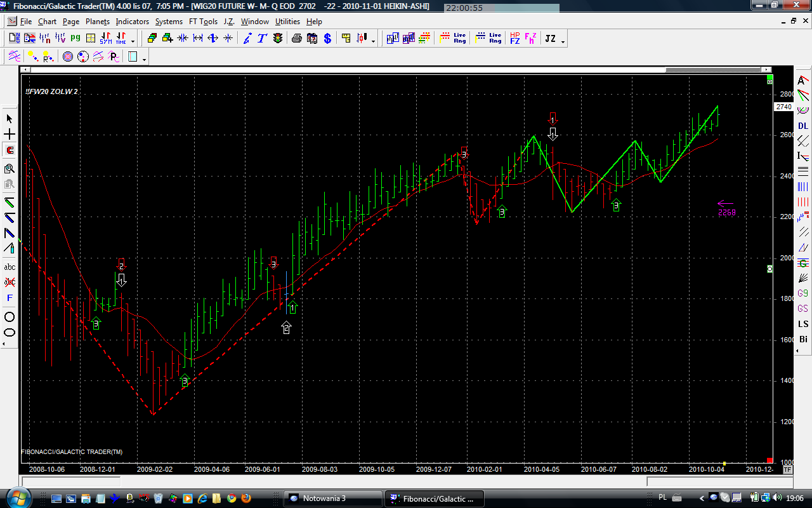Open the Indicators menu

click(x=132, y=22)
